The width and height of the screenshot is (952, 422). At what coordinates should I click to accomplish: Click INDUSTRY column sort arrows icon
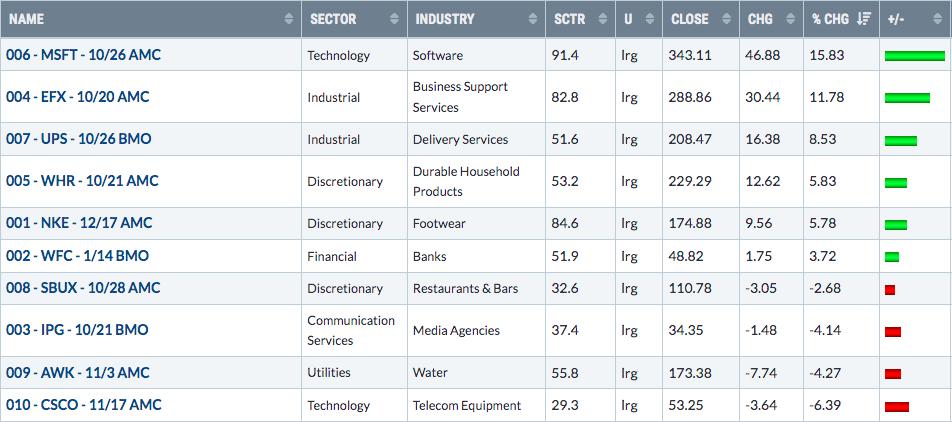point(533,19)
